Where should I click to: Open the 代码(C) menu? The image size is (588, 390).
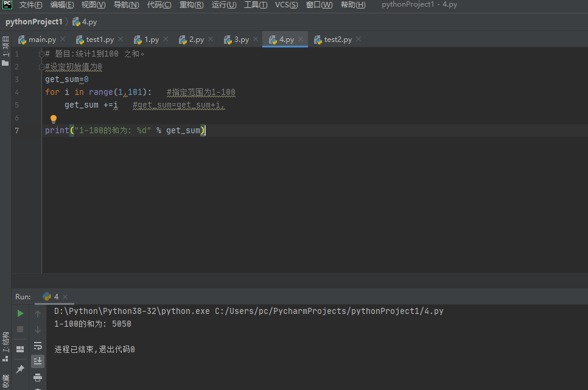pos(159,5)
